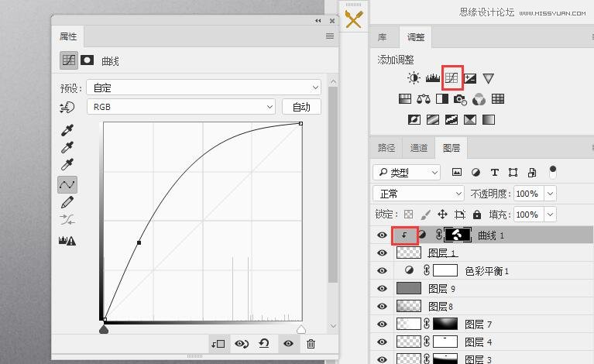Switch to the 库 tab

(x=383, y=37)
